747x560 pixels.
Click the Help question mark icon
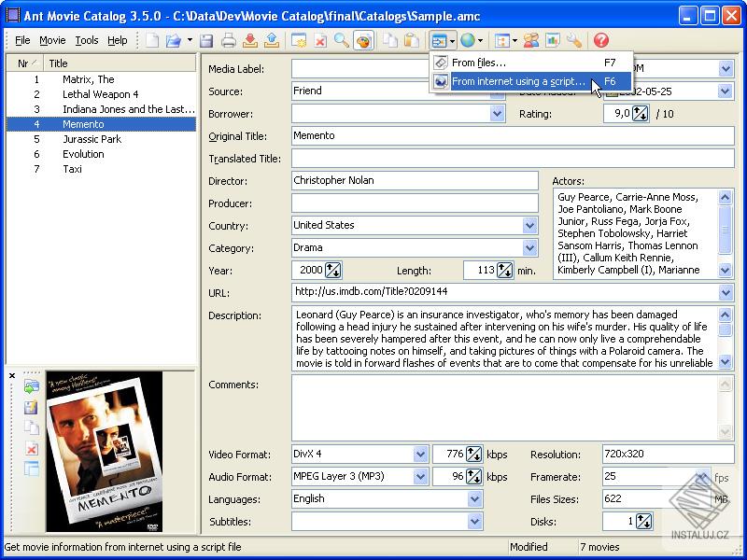point(601,40)
